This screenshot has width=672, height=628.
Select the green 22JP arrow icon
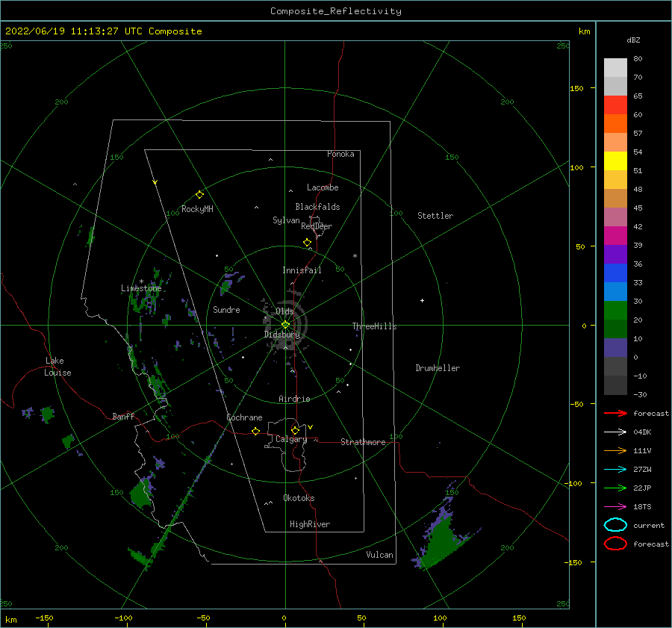615,488
